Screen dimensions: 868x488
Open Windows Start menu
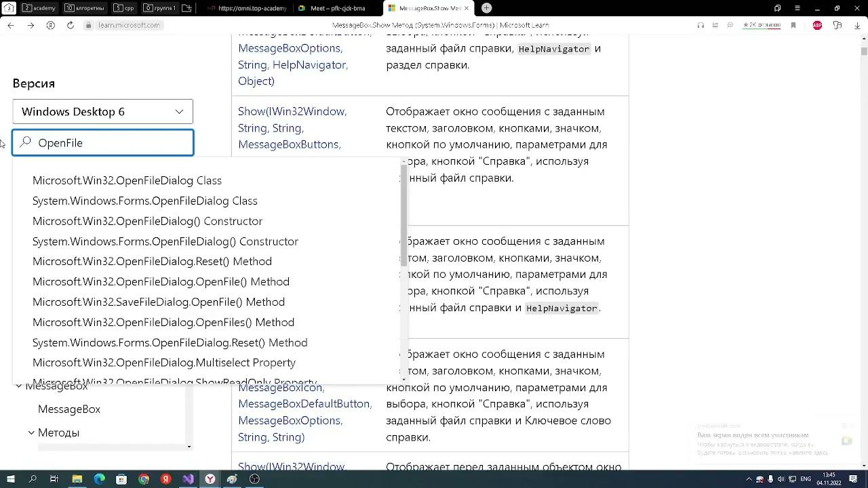10,479
